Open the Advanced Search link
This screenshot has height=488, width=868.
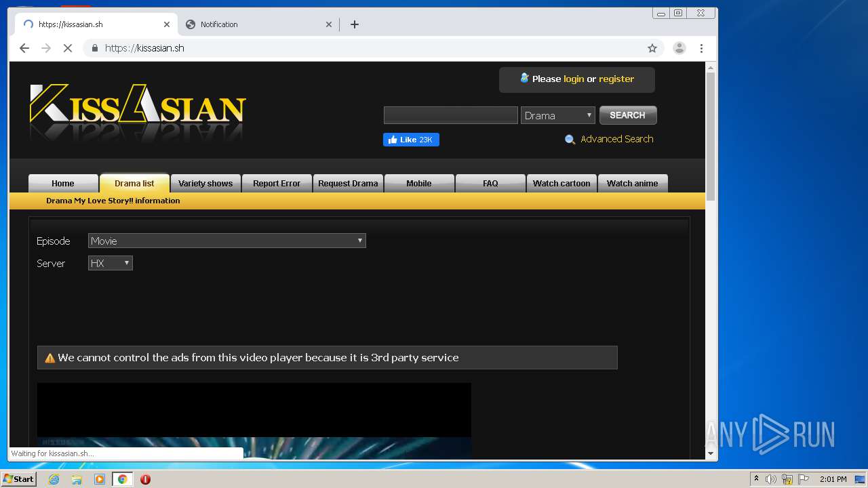617,139
